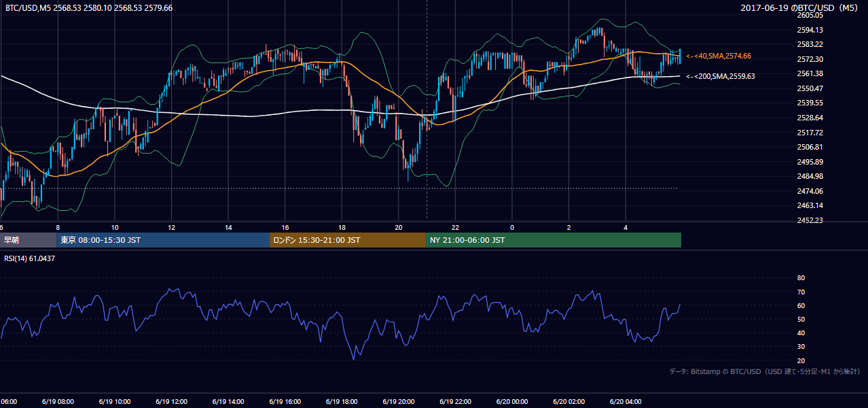Click the 6/19 12:00 time axis label

tap(172, 401)
